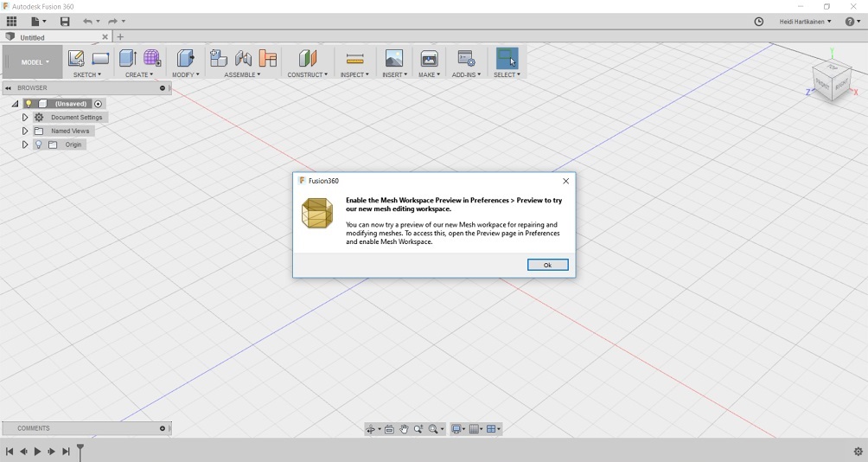Click the Select tool icon

507,58
